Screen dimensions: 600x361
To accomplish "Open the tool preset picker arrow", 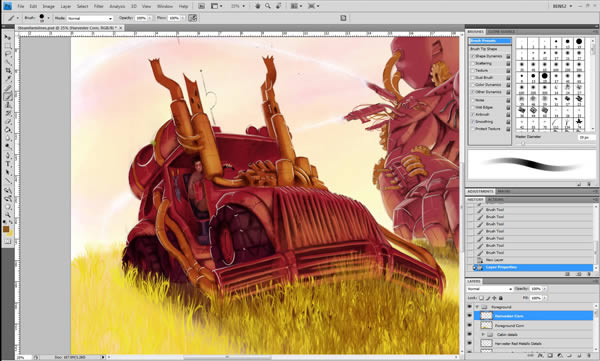I will click(18, 18).
